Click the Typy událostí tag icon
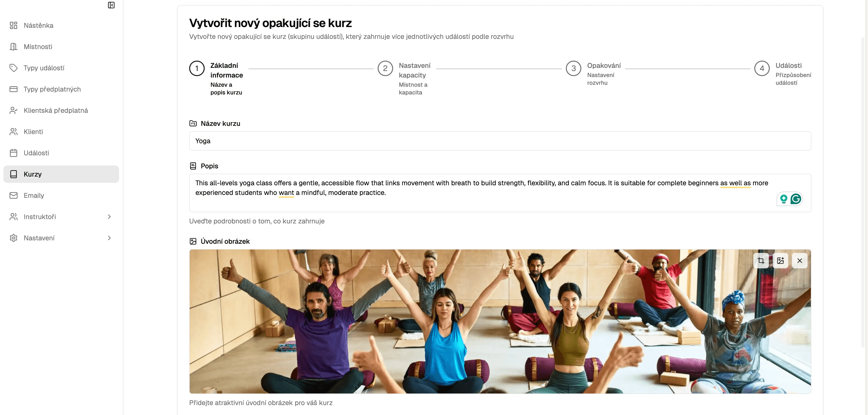 click(14, 68)
